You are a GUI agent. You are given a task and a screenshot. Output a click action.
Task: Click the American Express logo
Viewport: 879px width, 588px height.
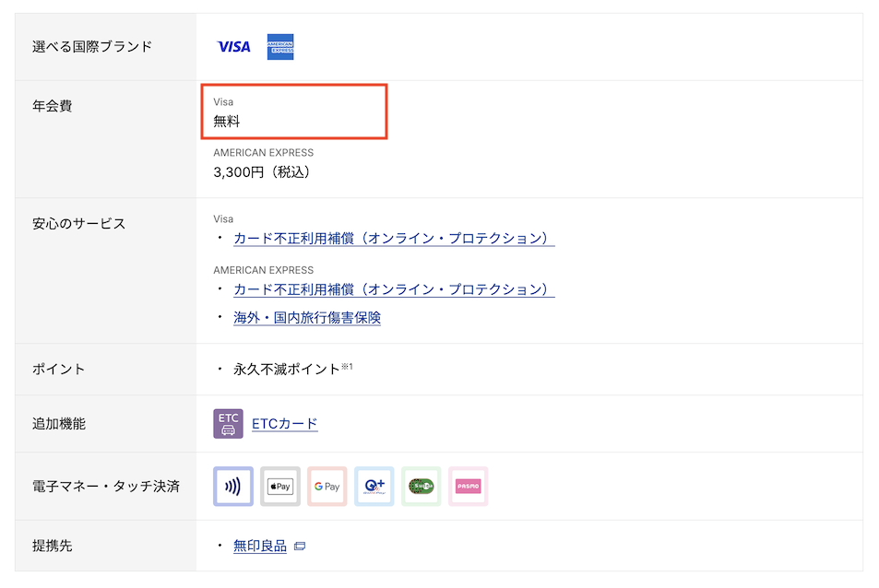pyautogui.click(x=280, y=47)
